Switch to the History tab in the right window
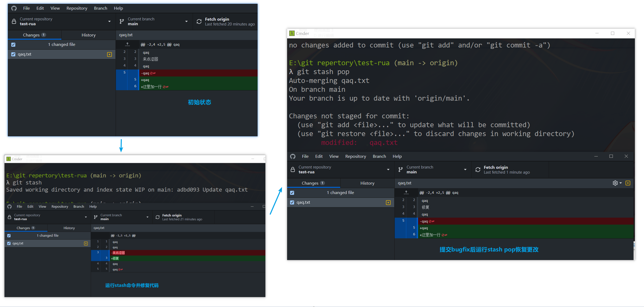 pos(367,183)
